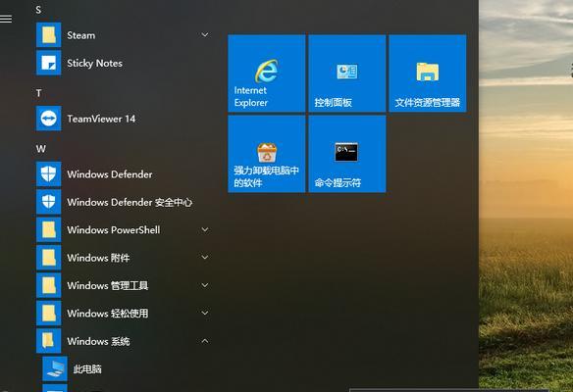Jump via the T letter header

(38, 93)
